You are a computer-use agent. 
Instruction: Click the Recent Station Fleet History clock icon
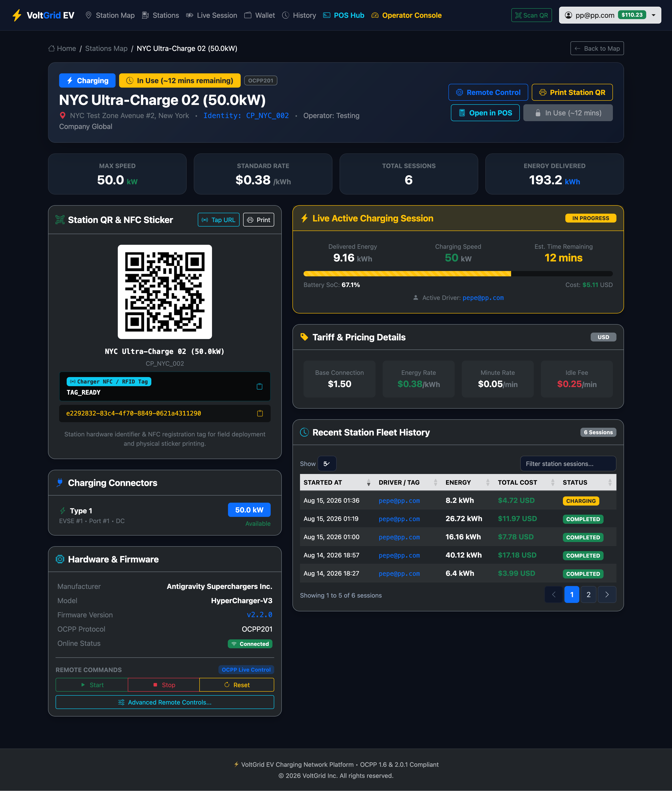click(x=304, y=432)
